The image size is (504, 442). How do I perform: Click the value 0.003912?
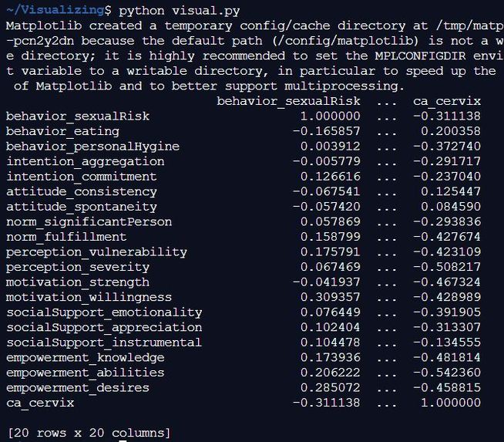[330, 147]
